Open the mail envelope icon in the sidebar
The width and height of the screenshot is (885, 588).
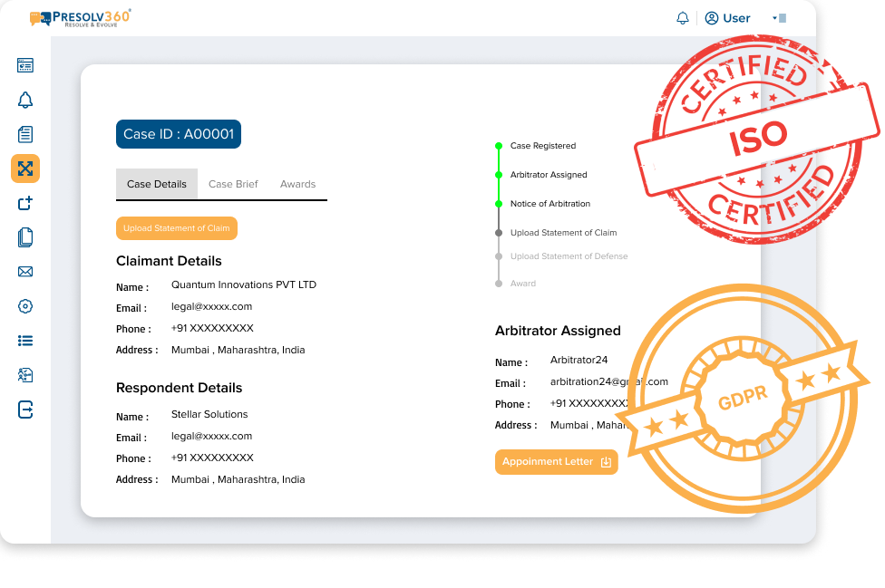tap(25, 272)
